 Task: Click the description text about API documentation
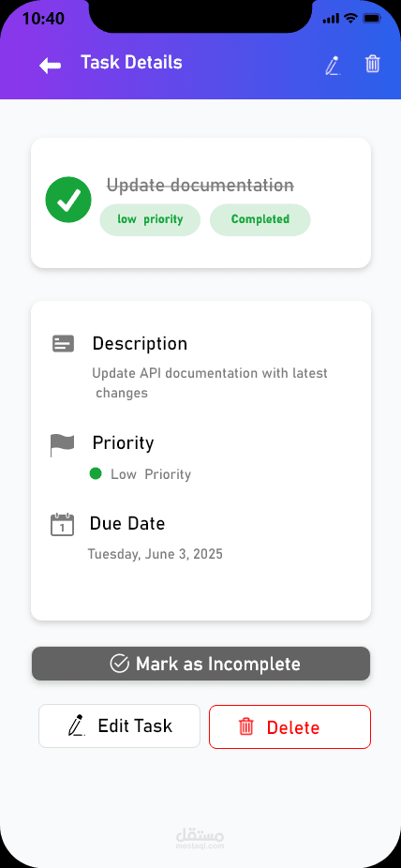pyautogui.click(x=210, y=383)
